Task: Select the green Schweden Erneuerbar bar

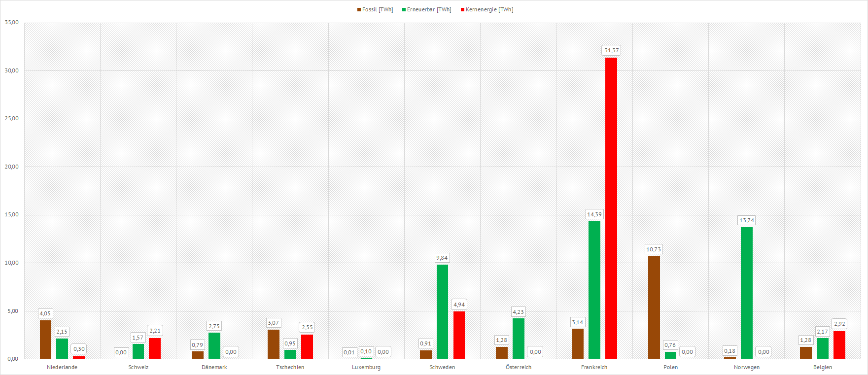Action: (442, 311)
